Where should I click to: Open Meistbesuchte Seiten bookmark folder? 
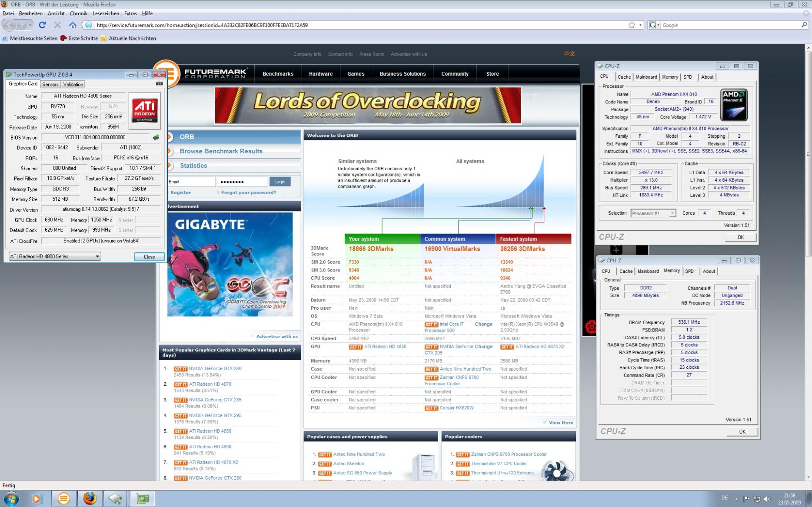pyautogui.click(x=30, y=38)
